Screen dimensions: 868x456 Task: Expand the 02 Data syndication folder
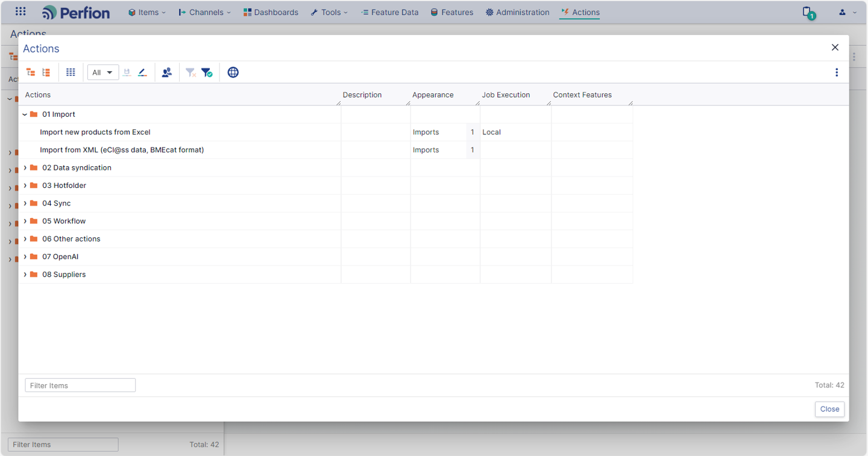point(25,167)
